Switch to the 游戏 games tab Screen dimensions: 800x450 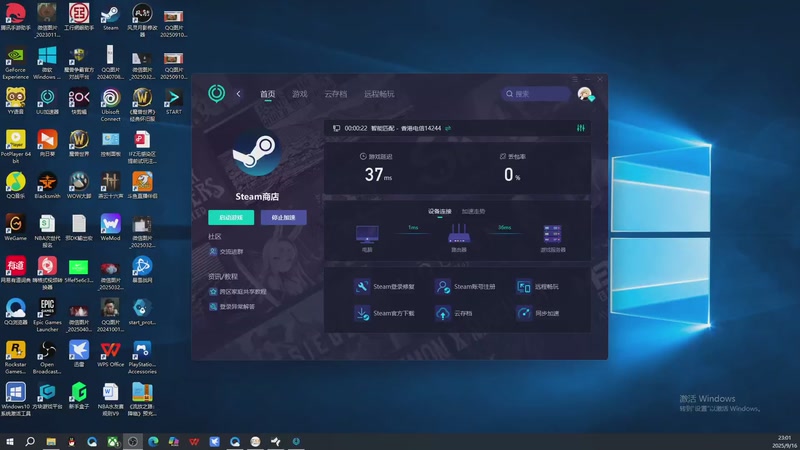click(299, 94)
